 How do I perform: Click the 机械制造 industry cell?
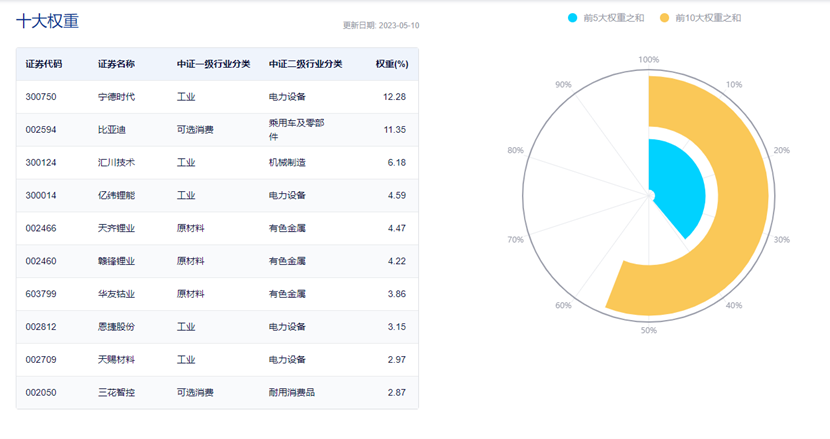click(x=287, y=163)
